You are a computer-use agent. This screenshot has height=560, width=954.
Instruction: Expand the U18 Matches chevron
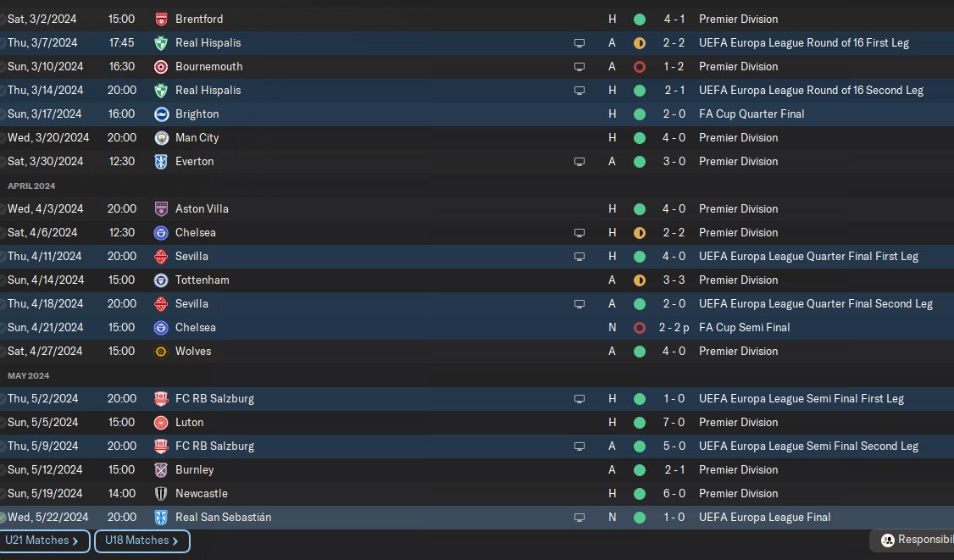pos(175,541)
